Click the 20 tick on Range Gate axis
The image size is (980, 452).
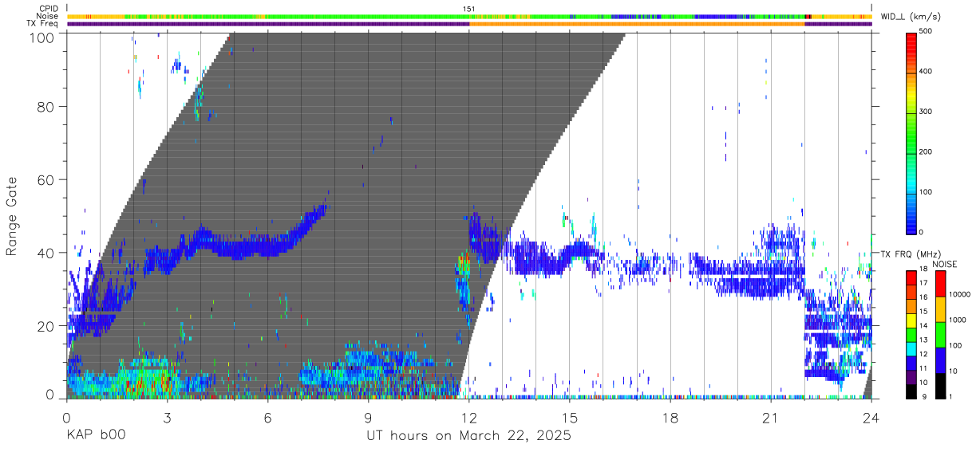(x=46, y=326)
